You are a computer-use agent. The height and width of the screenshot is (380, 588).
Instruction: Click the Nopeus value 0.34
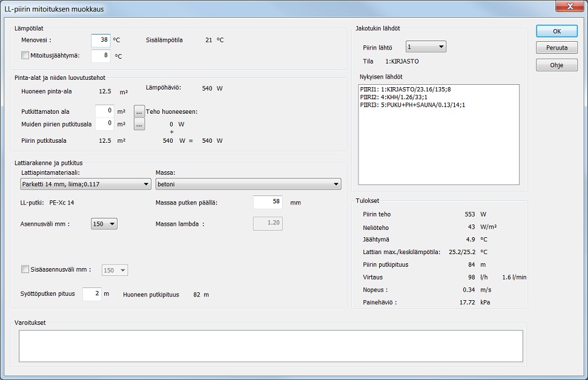coord(469,290)
